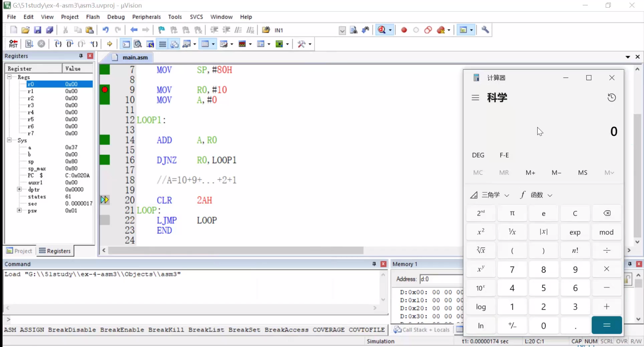Viewport: 644px width, 347px height.
Task: Click the New file icon
Action: 13,30
